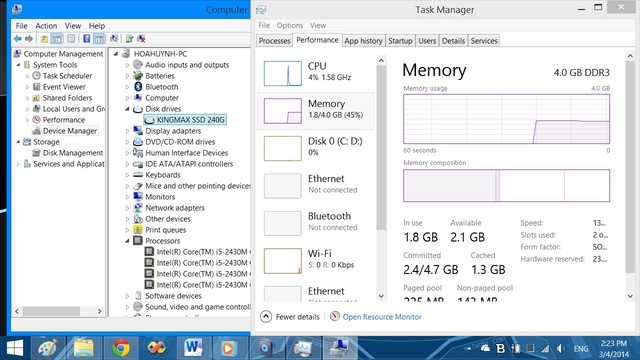Image resolution: width=640 pixels, height=360 pixels.
Task: Click the network signal icon in system tray
Action: coord(545,348)
